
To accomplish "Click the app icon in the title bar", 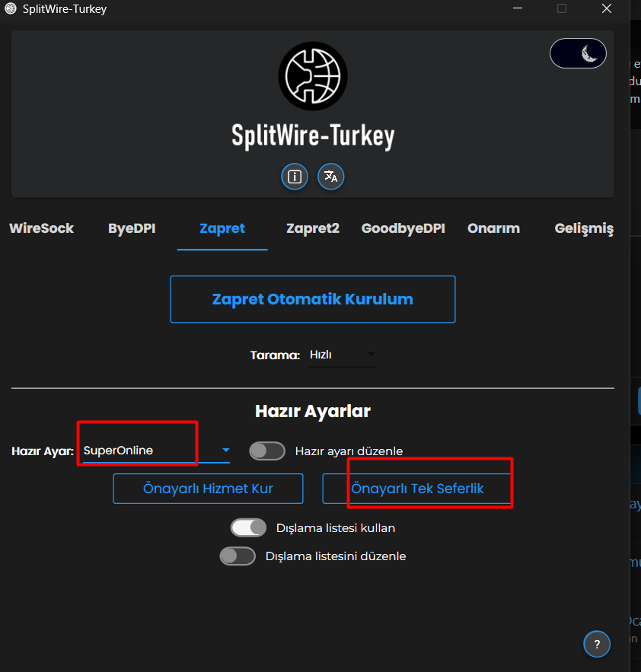I will pyautogui.click(x=11, y=8).
